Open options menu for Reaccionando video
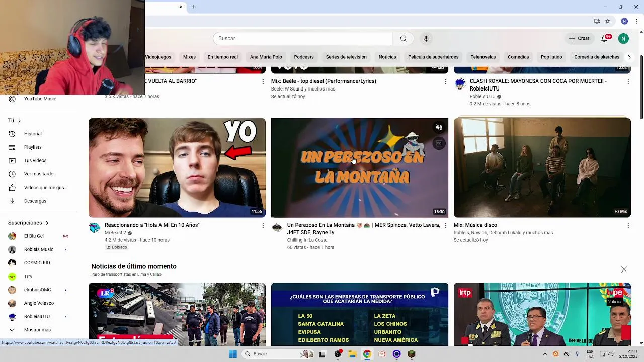 tap(263, 226)
